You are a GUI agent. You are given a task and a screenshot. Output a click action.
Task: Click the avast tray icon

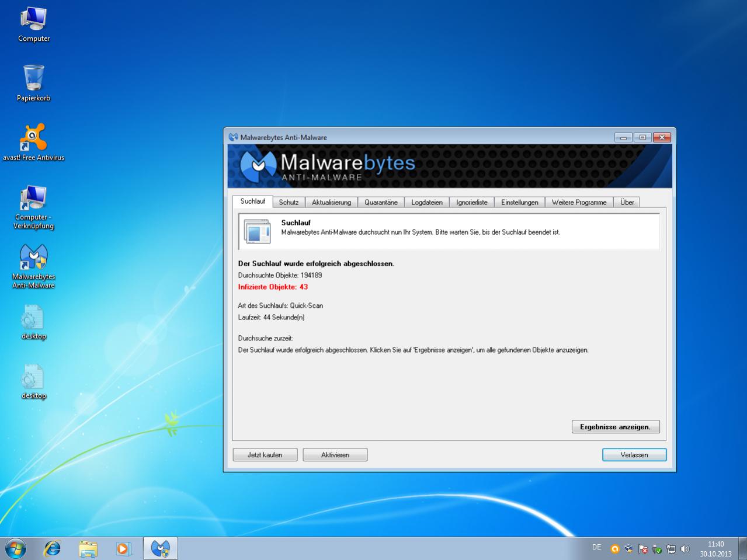pos(614,549)
